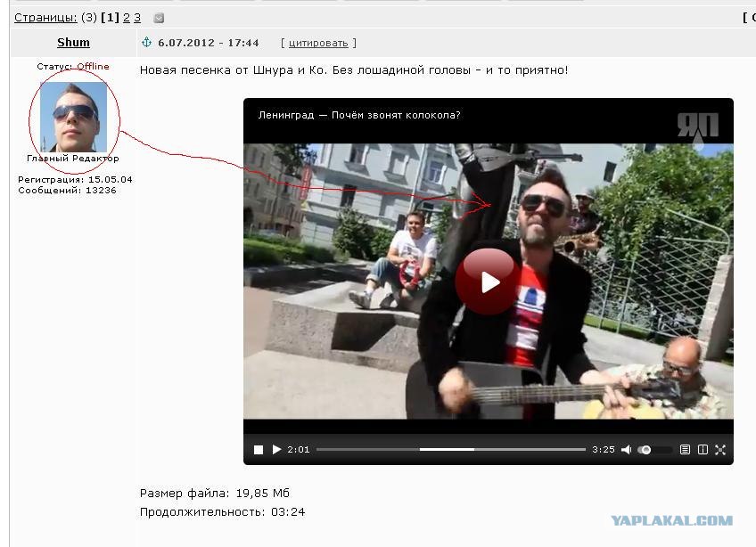Screen dimensions: 756x547
Task: Click the post date 6.07.2012 - 17:44
Action: 209,43
